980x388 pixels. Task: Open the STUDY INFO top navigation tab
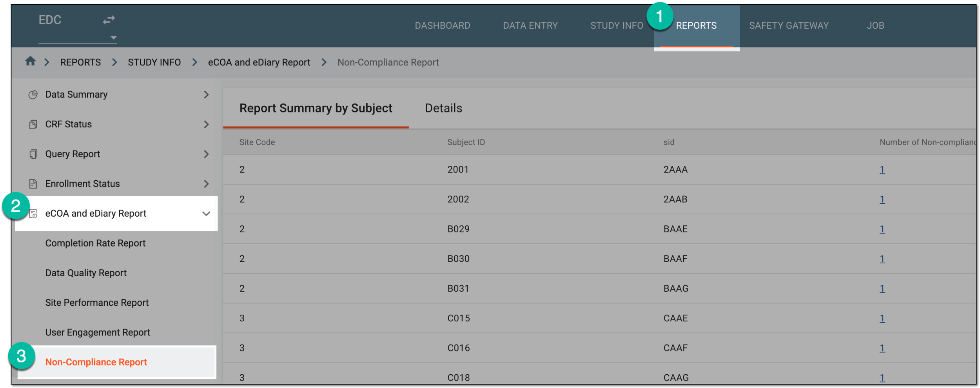click(x=616, y=25)
